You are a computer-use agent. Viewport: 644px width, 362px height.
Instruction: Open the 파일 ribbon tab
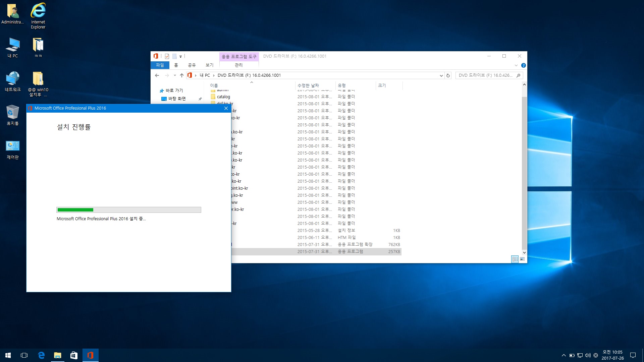160,65
